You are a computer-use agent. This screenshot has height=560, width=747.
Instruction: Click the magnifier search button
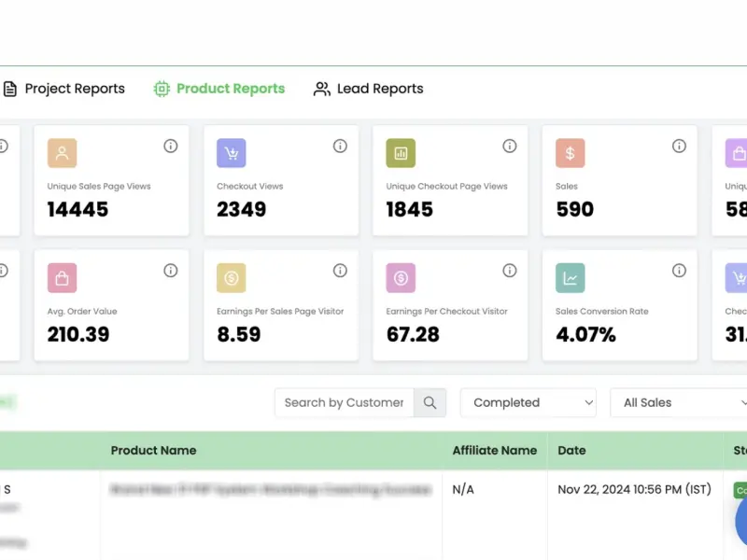430,403
